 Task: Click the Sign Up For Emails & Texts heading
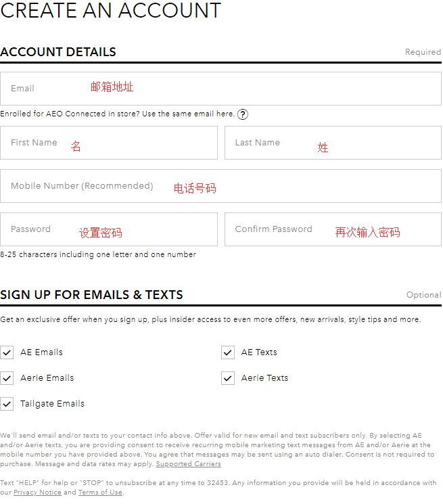point(91,295)
